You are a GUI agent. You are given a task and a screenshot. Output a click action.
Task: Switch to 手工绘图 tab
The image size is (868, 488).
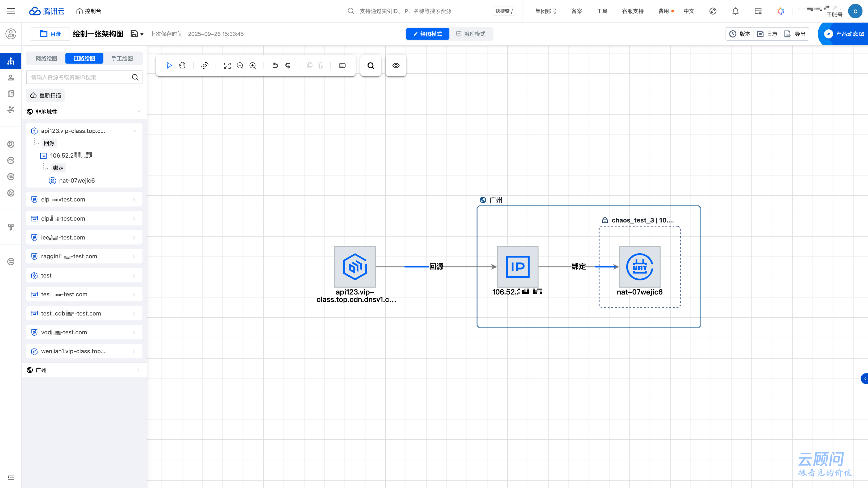click(122, 58)
